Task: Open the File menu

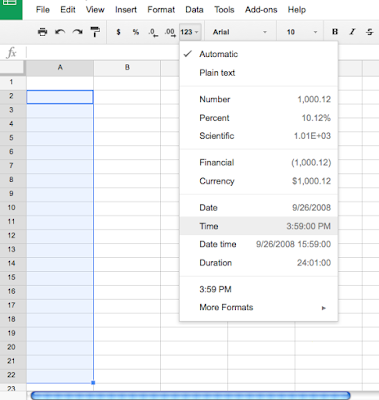Action: click(43, 10)
